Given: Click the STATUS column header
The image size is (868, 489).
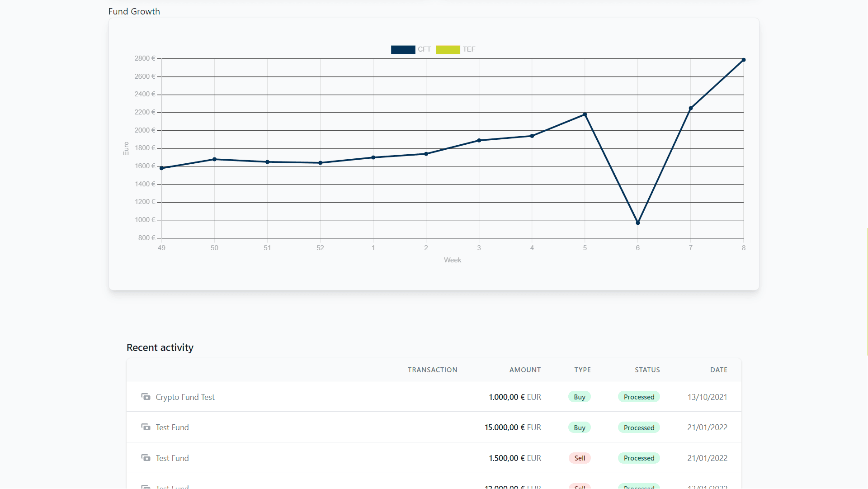Looking at the screenshot, I should point(647,370).
